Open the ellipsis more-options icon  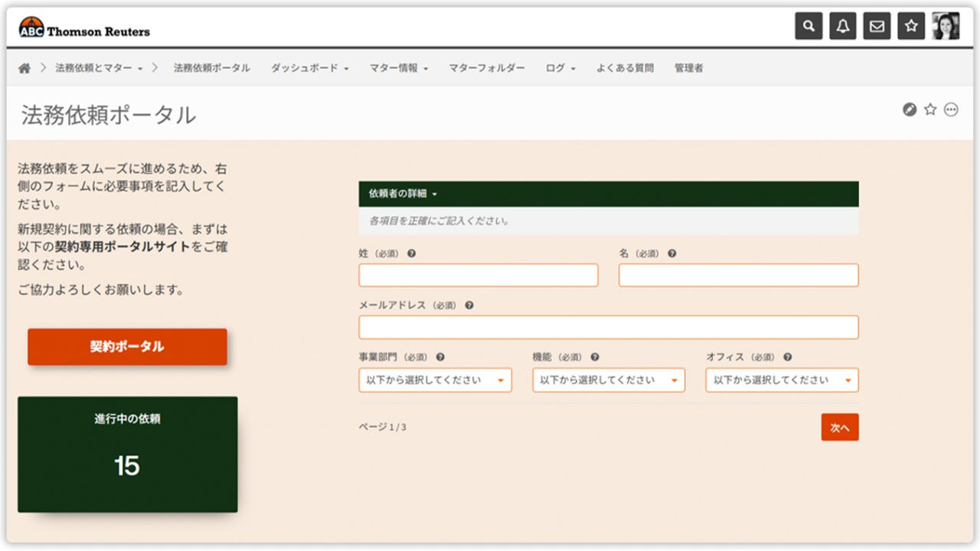click(950, 109)
